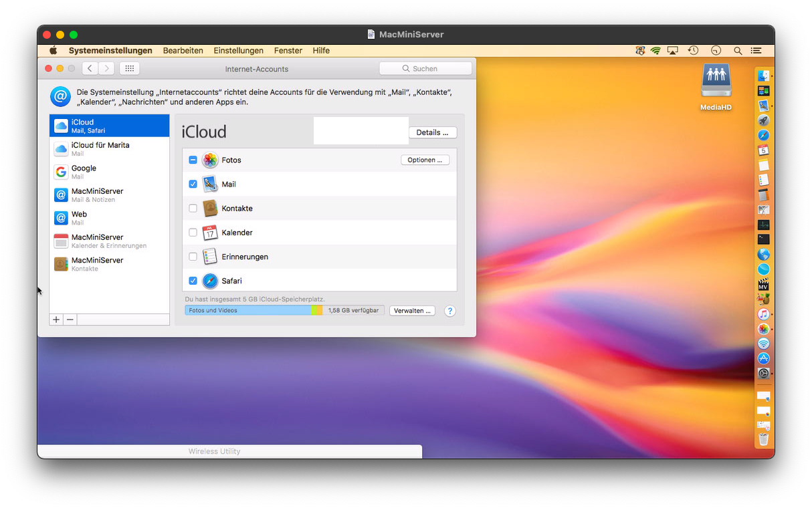Viewport: 812px width, 508px height.
Task: Open Reminders app in the dock
Action: 763,180
